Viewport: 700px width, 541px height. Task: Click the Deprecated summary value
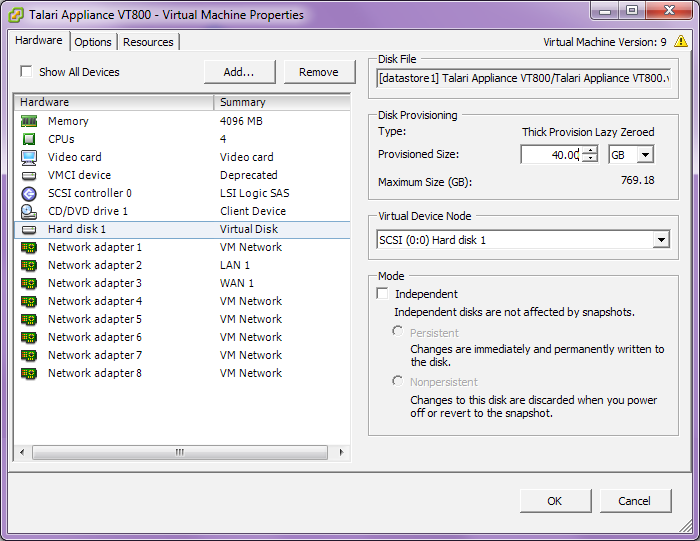point(249,175)
